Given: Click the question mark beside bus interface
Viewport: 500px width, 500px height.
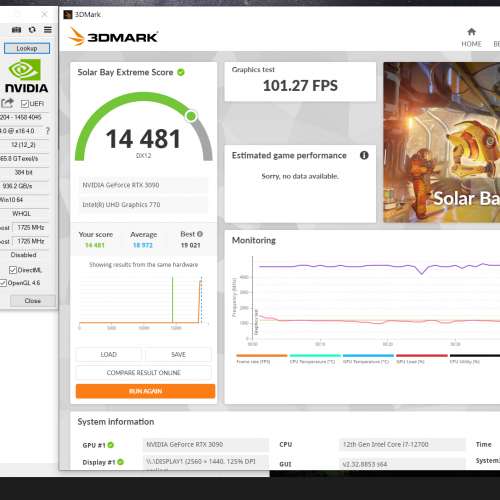Looking at the screenshot, I should (48, 131).
